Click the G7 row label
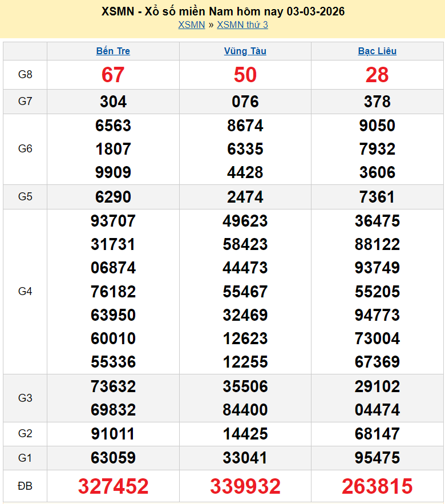Viewport: 445px width, 504px height. coord(25,102)
